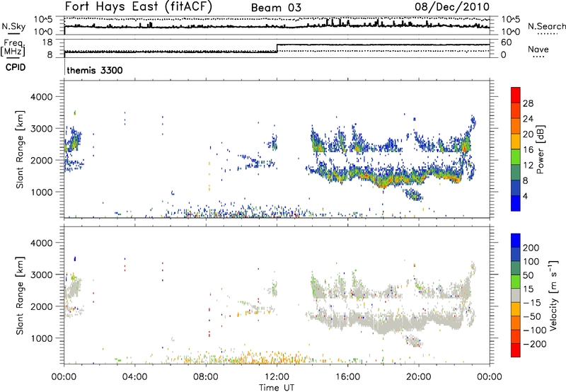Click the '28' tick on Power color bar
This screenshot has height=392, width=566.
tap(528, 103)
